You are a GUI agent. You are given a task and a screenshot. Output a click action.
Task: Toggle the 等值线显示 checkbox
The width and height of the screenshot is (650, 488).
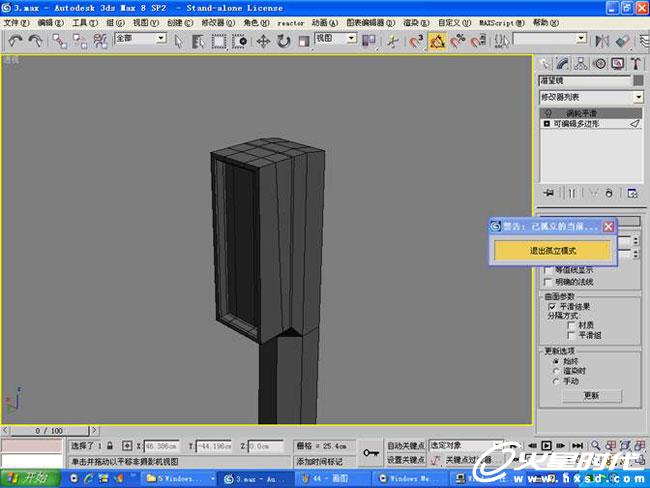point(548,270)
